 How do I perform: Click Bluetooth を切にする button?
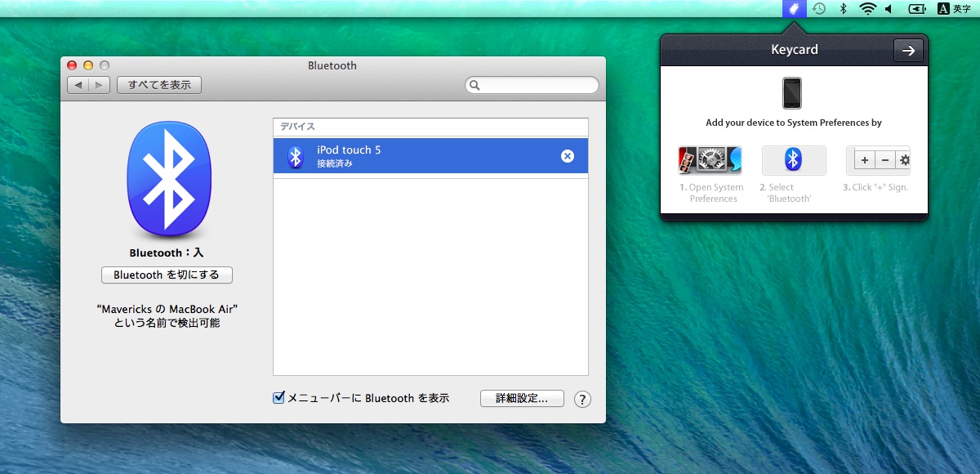167,275
